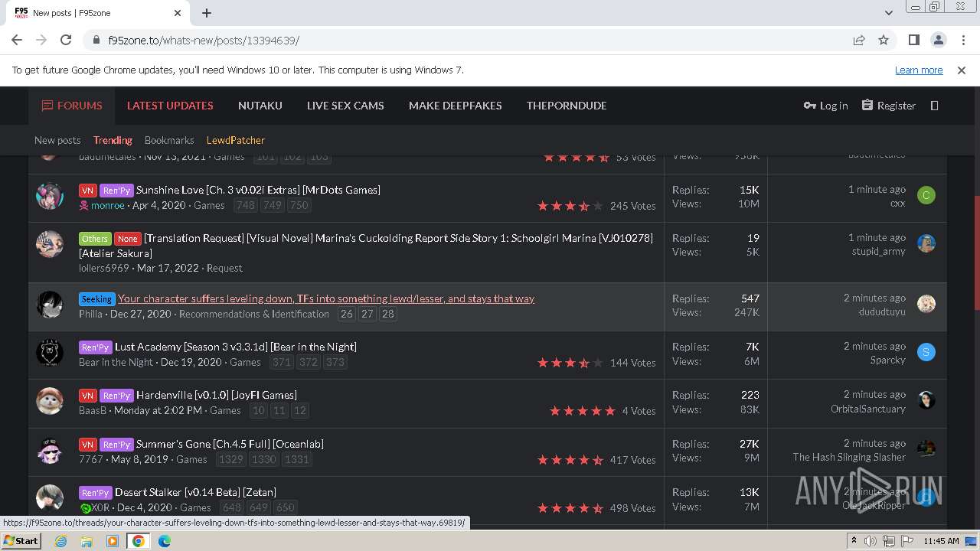
Task: Open the Hardenville thread title
Action: [x=217, y=395]
